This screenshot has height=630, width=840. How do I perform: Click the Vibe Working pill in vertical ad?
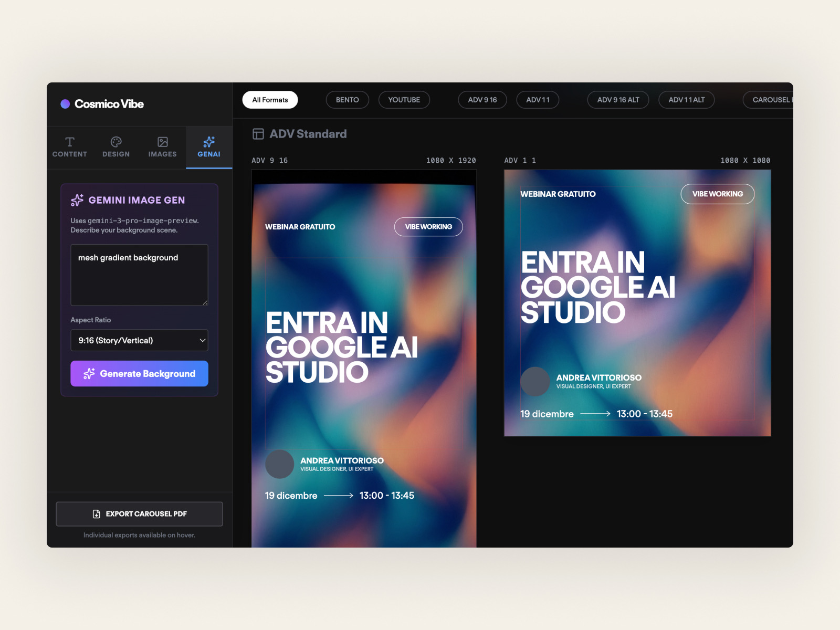[428, 227]
